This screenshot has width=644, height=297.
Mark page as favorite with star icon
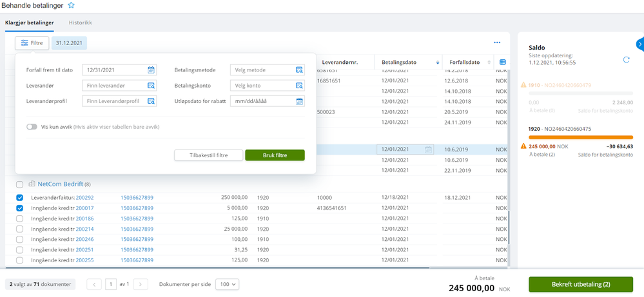tap(71, 5)
